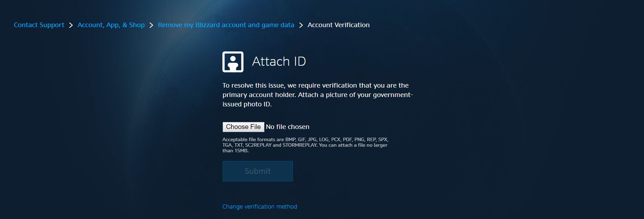Viewport: 644px width, 219px height.
Task: Click the 'than 15MB.' text line
Action: coord(236,151)
